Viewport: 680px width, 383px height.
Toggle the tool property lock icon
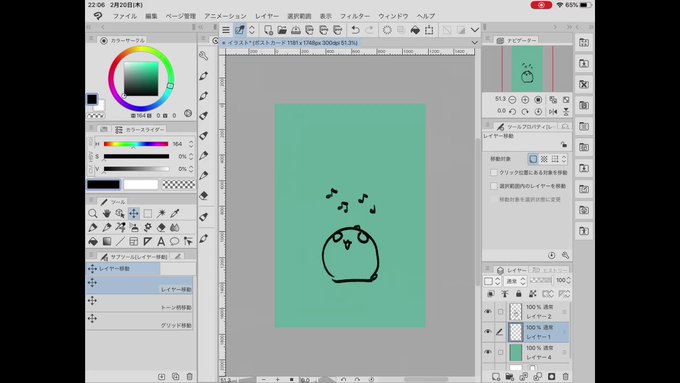(564, 144)
